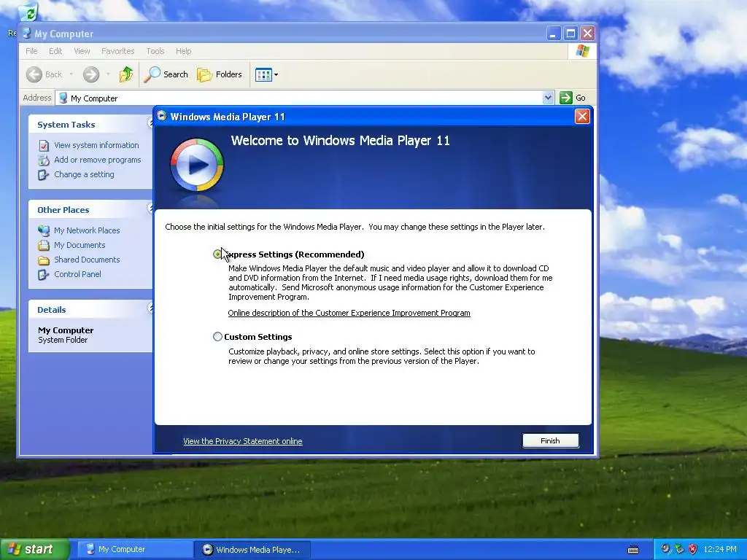Viewport: 747px width, 560px height.
Task: Click the Finish button
Action: 550,441
